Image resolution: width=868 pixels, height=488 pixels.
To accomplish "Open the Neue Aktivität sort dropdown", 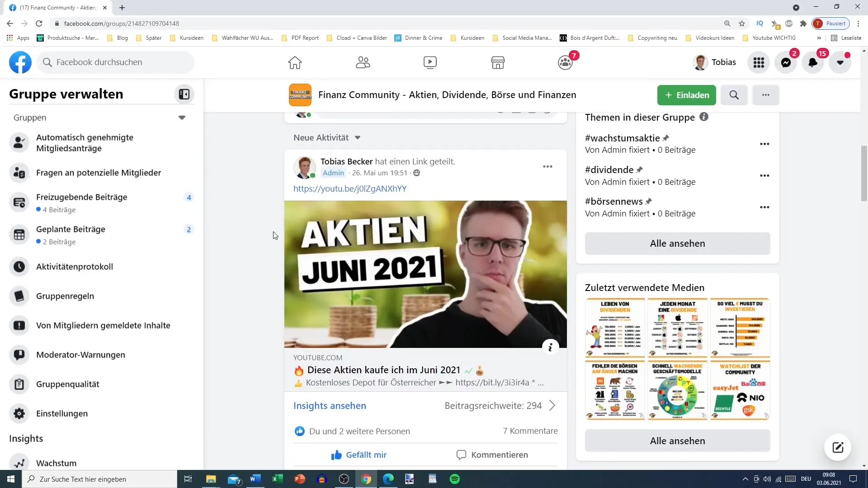I will (326, 138).
